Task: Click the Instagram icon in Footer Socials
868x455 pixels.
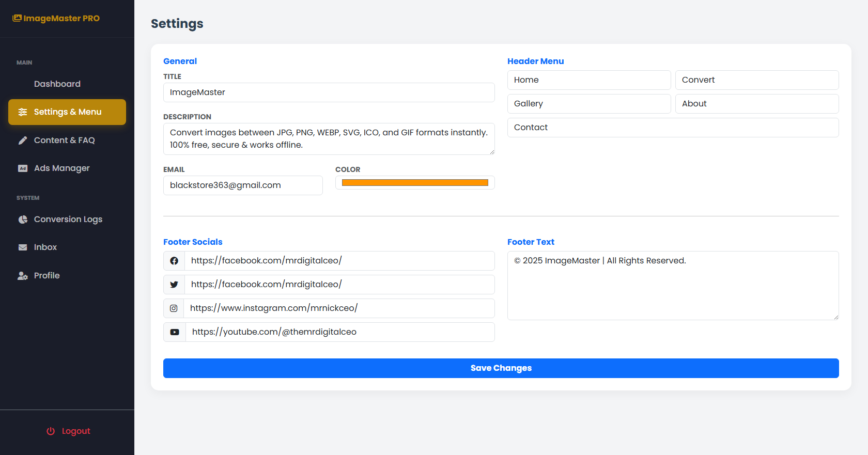Action: [174, 308]
